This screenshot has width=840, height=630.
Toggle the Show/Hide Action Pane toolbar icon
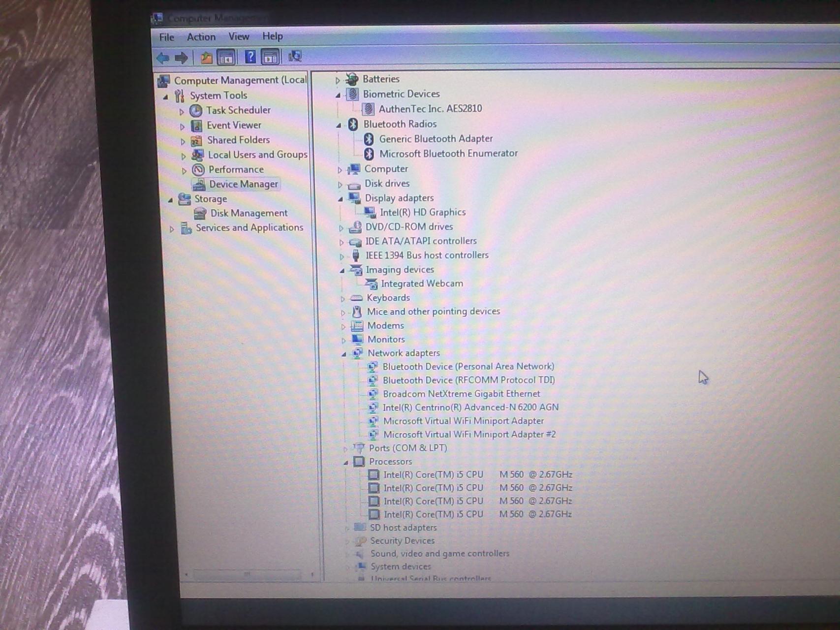(x=270, y=57)
